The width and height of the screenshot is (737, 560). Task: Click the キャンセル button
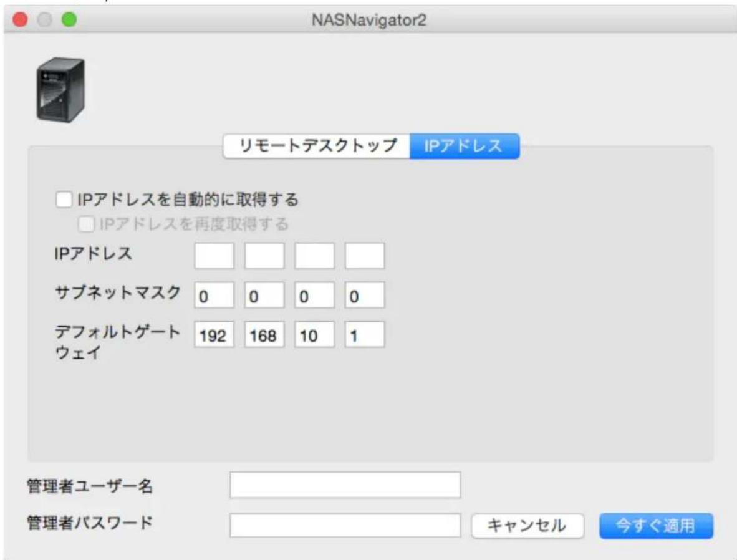(527, 525)
